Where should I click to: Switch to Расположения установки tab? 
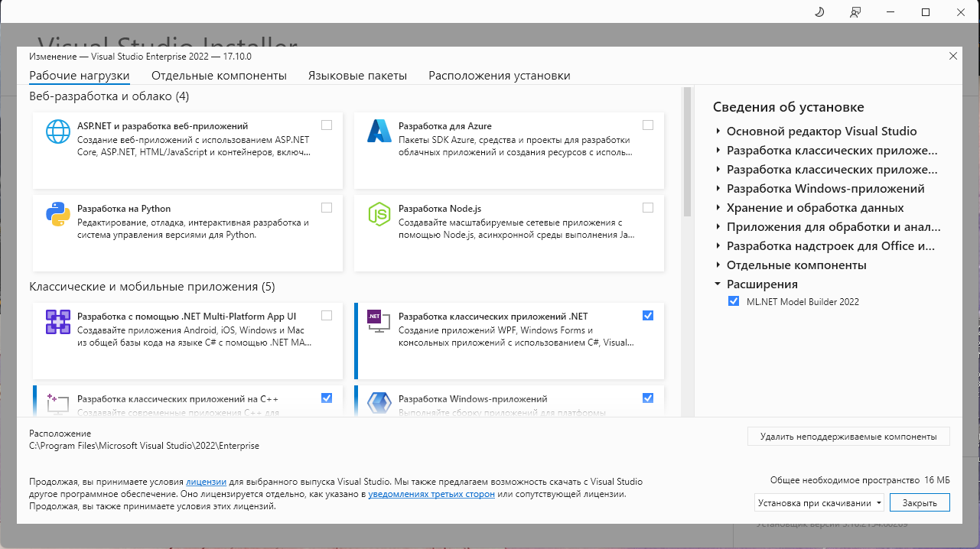(x=500, y=76)
